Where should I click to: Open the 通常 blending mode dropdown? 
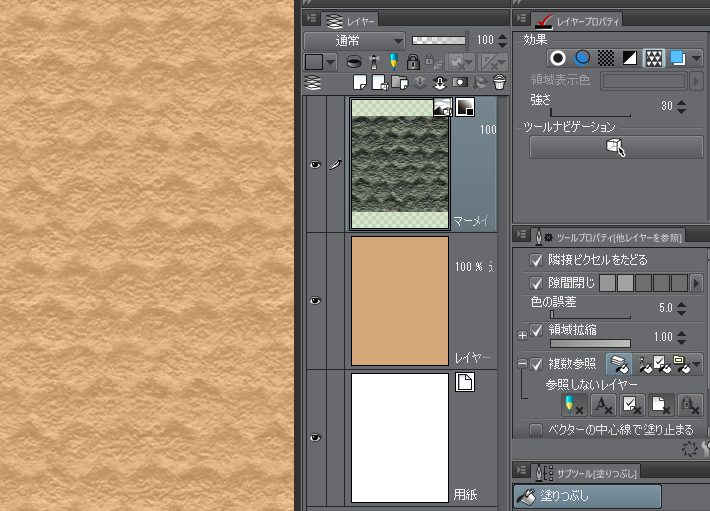(x=355, y=41)
